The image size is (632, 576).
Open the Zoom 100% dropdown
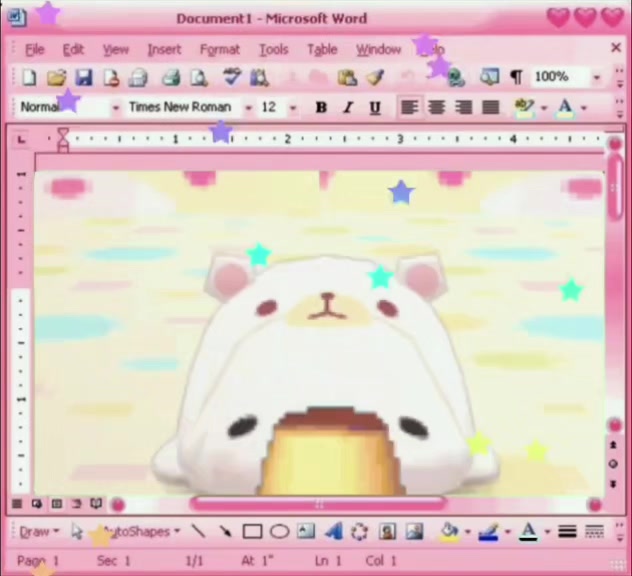[597, 77]
